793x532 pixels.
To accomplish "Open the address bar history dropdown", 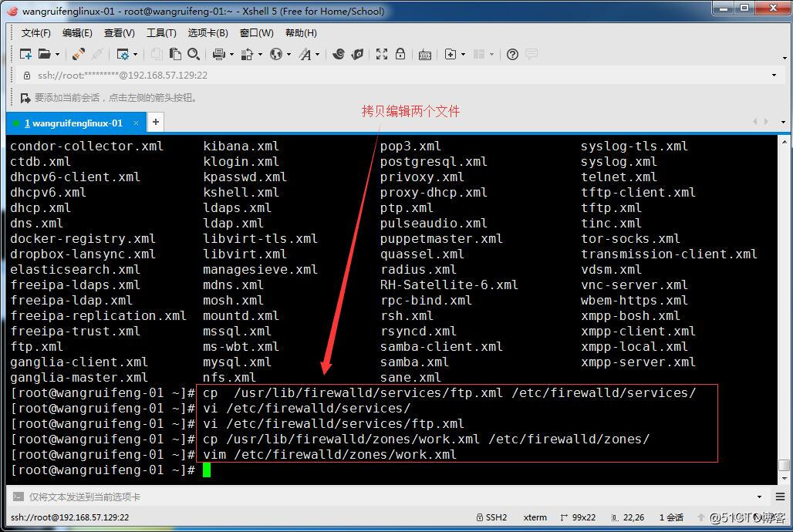I will tap(774, 76).
